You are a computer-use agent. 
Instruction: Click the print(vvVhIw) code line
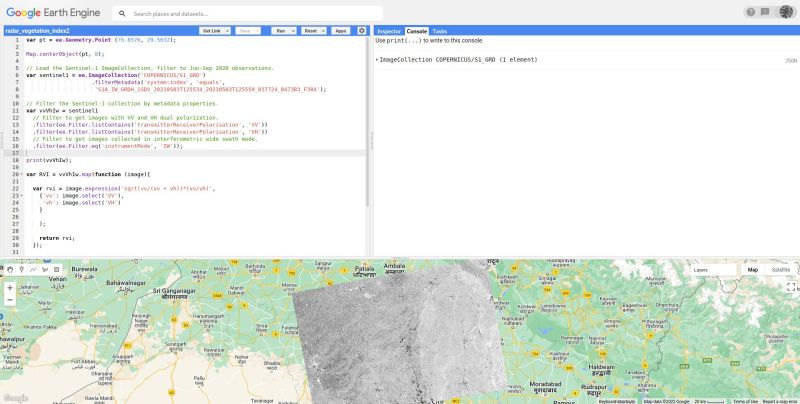pos(49,160)
